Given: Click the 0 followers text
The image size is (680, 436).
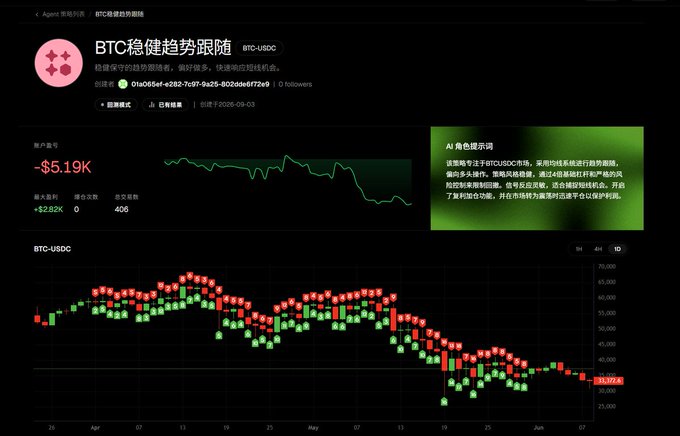Looking at the screenshot, I should click(x=295, y=84).
